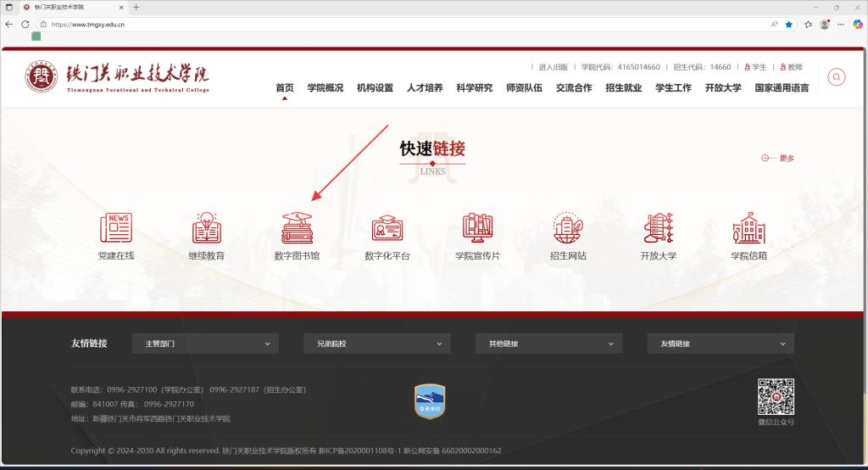Image resolution: width=868 pixels, height=470 pixels.
Task: Open the 数字图书馆 digital library icon
Action: [297, 228]
